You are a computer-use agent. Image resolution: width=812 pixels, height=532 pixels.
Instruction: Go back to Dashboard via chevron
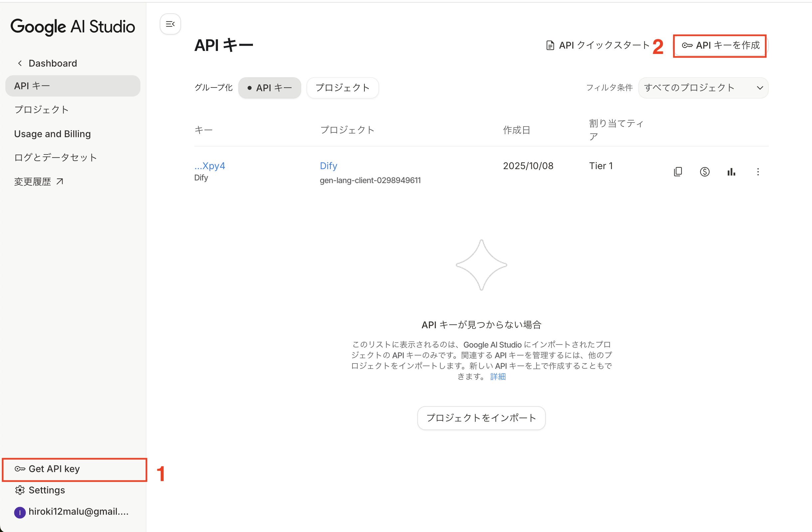click(x=20, y=64)
